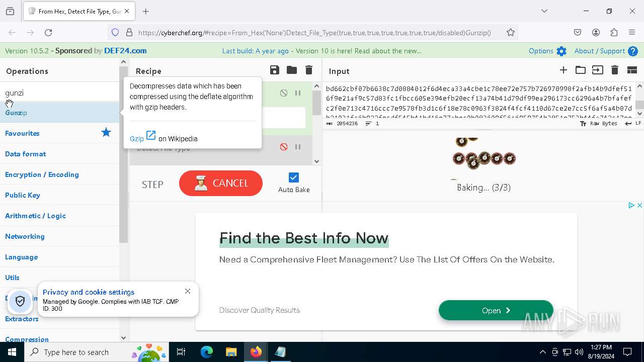
Task: Open Microsoft Edge from taskbar
Action: click(207, 352)
